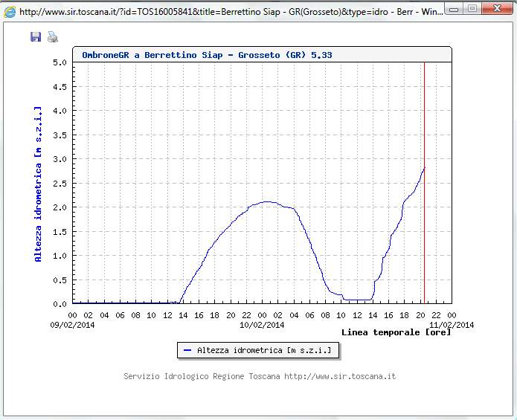Image resolution: width=517 pixels, height=420 pixels.
Task: Click the red vertical current-time line
Action: [x=424, y=223]
